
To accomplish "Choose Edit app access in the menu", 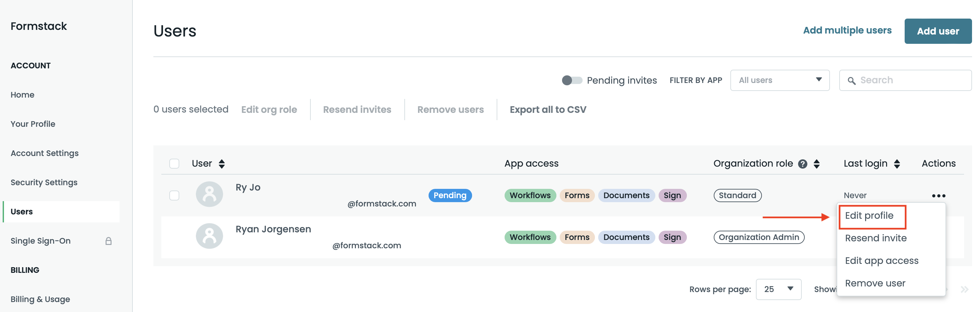I will click(881, 261).
